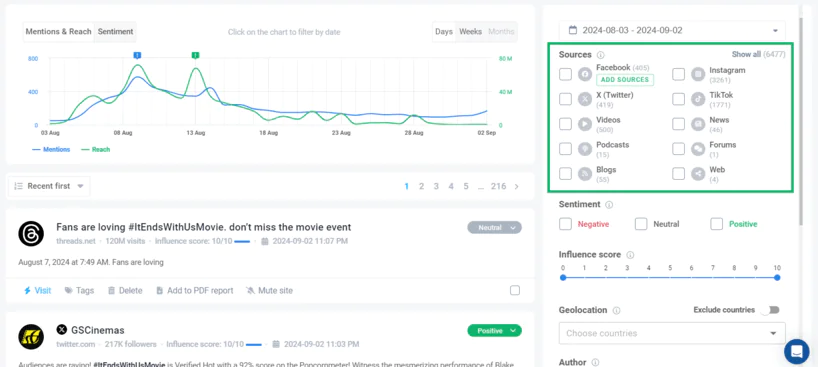
Task: Select the Days chart interval
Action: coord(444,31)
